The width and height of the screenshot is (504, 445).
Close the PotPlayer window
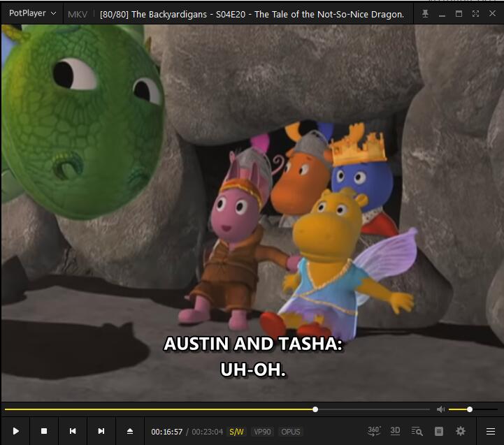[492, 13]
